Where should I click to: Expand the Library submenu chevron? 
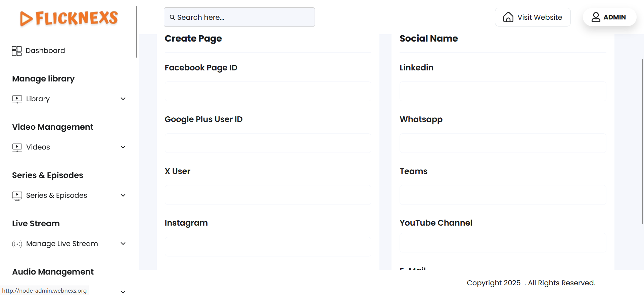123,99
